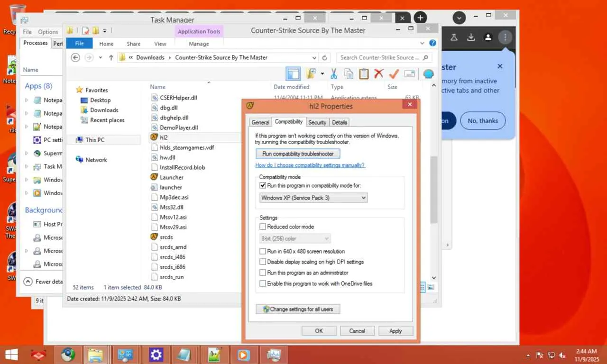607x364 pixels.
Task: Open Task Manager icon on taskbar
Action: [274, 355]
